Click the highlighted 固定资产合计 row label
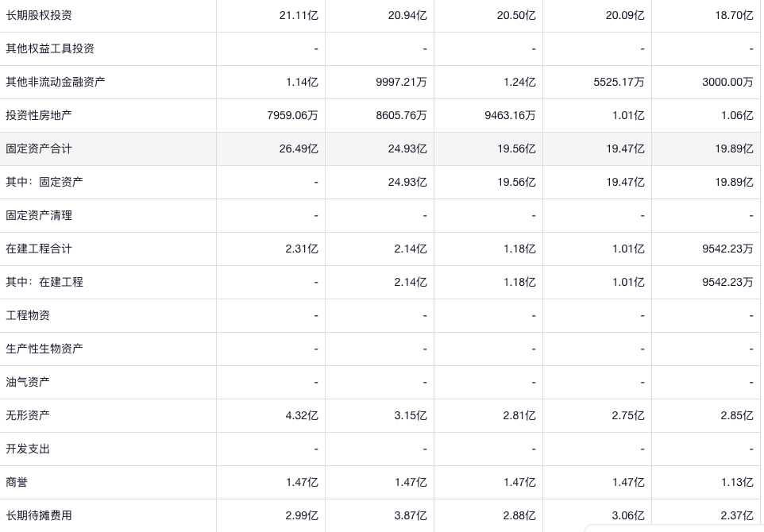The width and height of the screenshot is (764, 532). (x=39, y=148)
